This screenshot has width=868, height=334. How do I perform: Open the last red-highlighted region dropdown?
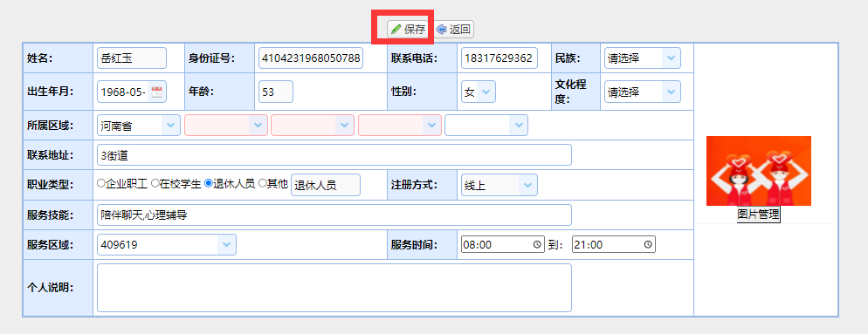coord(400,126)
